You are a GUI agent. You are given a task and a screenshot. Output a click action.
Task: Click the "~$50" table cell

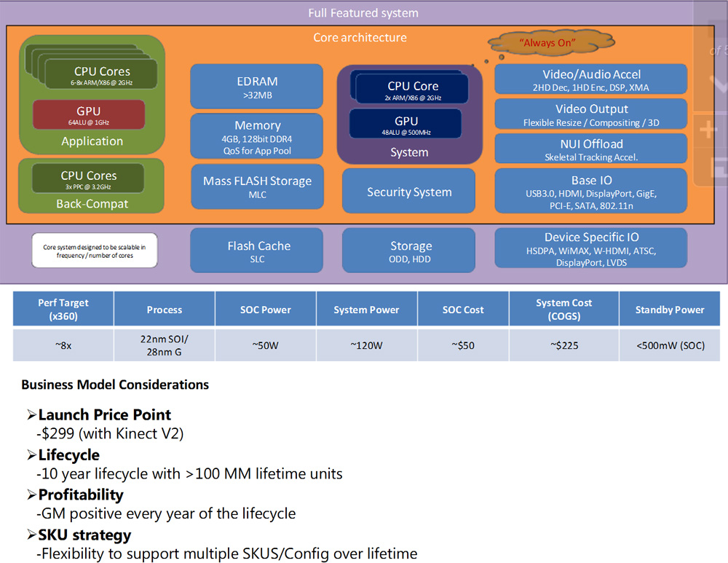(463, 345)
